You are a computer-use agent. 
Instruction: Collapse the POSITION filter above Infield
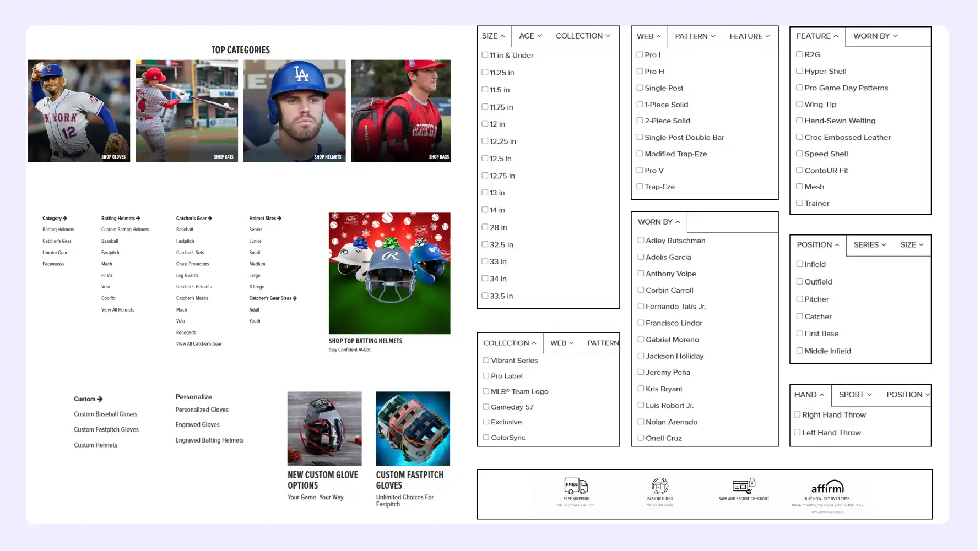818,245
